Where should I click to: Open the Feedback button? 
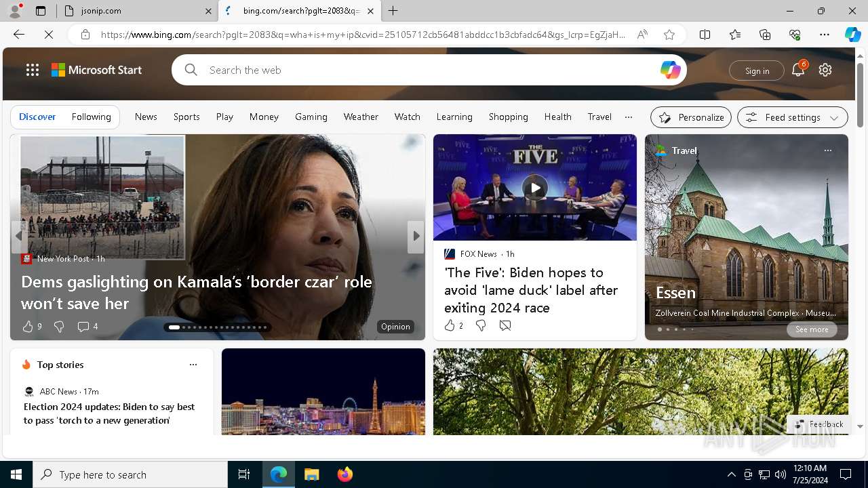(x=819, y=424)
